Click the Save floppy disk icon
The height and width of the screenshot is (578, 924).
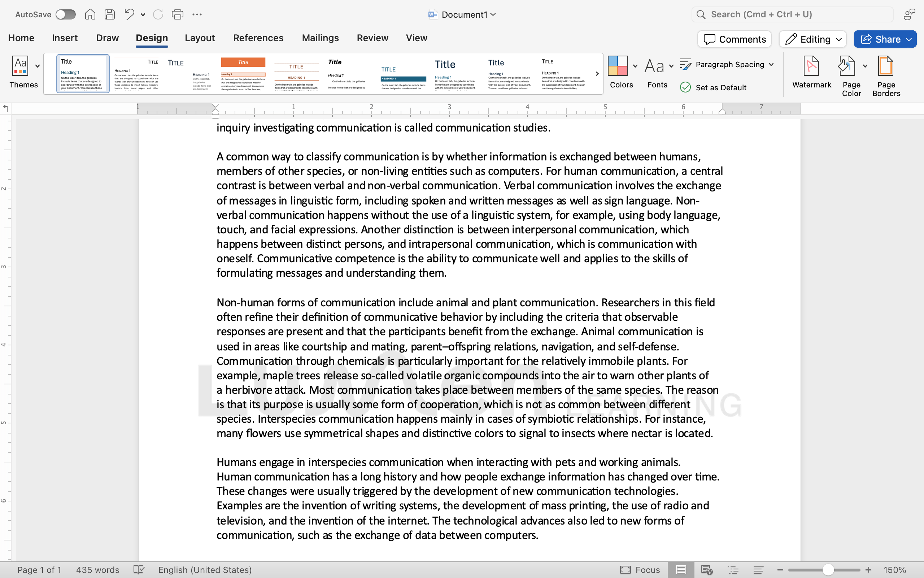[110, 14]
